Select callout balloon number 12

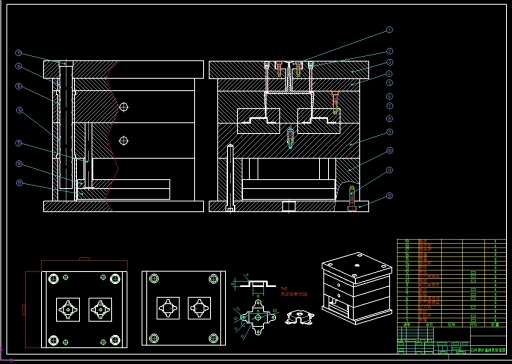389,196
